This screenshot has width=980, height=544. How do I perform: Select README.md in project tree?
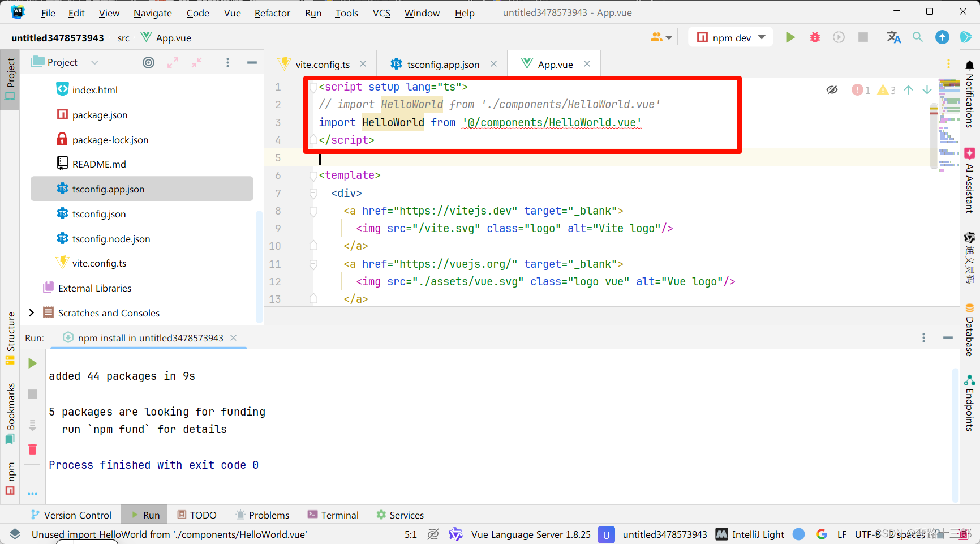99,164
